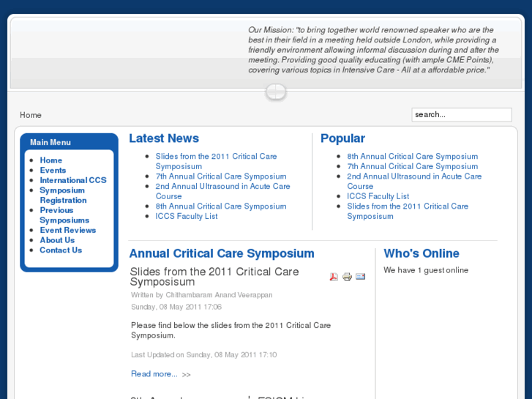532x399 pixels.
Task: Open the PDF icon for the article
Action: (x=334, y=277)
